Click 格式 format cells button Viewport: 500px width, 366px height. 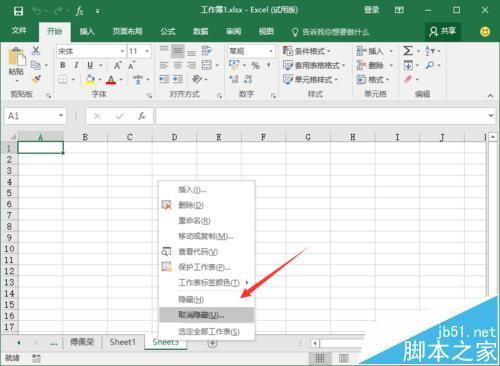pos(373,80)
